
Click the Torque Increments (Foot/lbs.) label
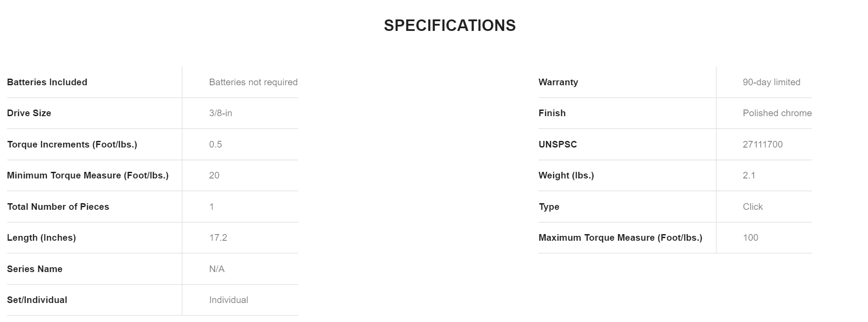click(72, 144)
